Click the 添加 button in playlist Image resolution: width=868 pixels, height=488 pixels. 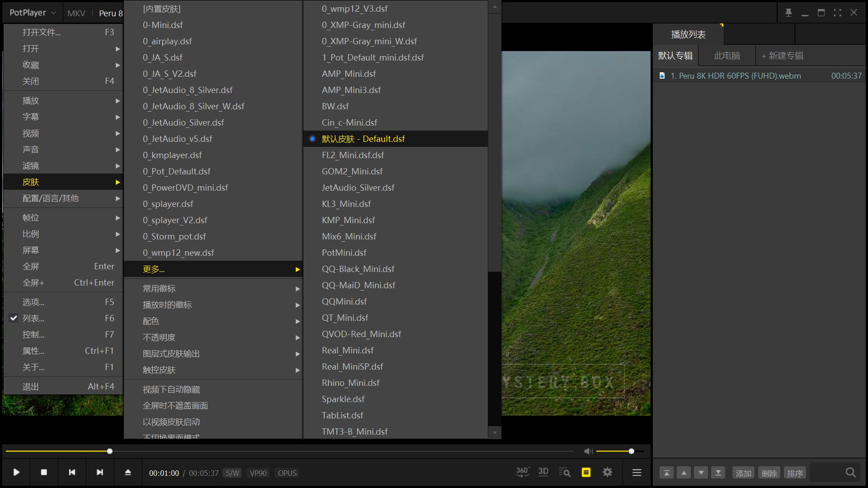click(x=743, y=473)
